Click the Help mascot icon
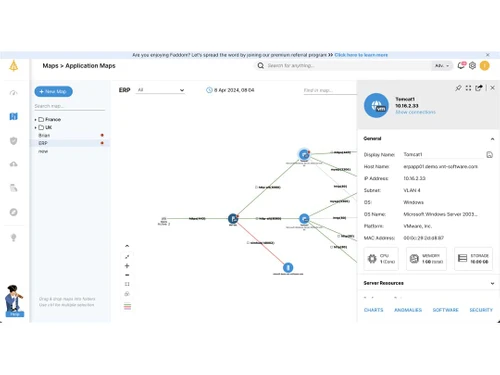The width and height of the screenshot is (500, 375). [x=15, y=300]
